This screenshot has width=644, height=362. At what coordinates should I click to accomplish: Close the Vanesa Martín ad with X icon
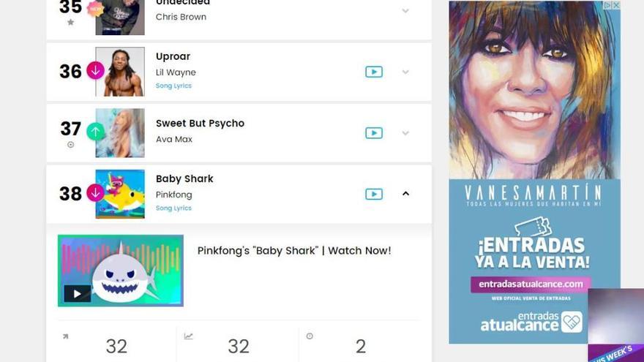[x=615, y=5]
